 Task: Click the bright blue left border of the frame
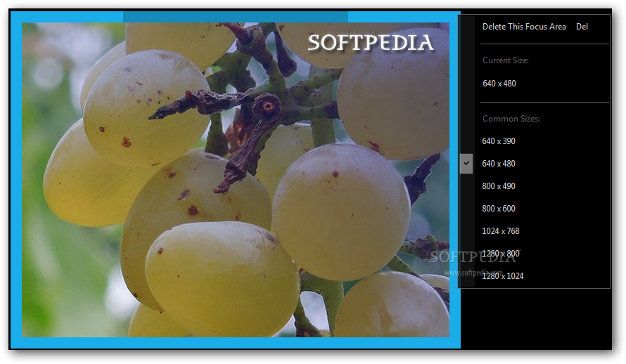coord(16,180)
